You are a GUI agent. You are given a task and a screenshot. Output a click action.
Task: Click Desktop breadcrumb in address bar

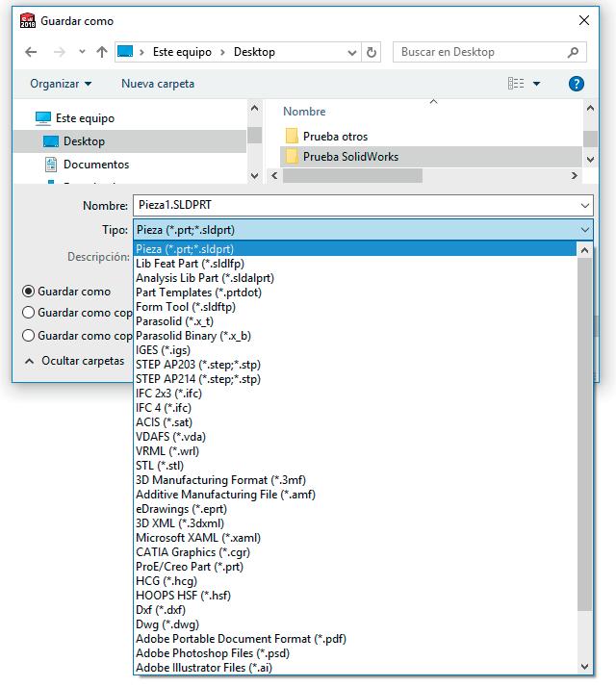click(x=254, y=52)
